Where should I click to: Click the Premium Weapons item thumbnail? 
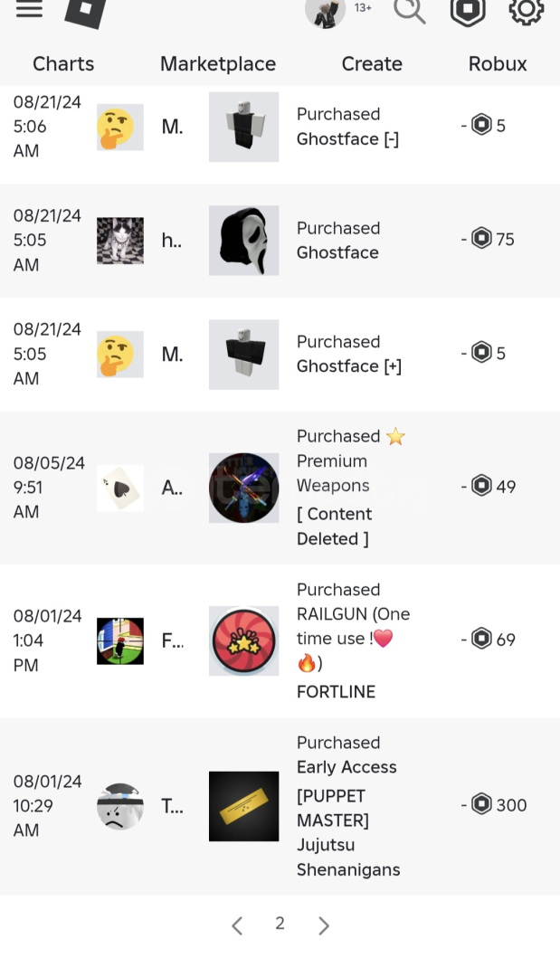[x=243, y=488]
